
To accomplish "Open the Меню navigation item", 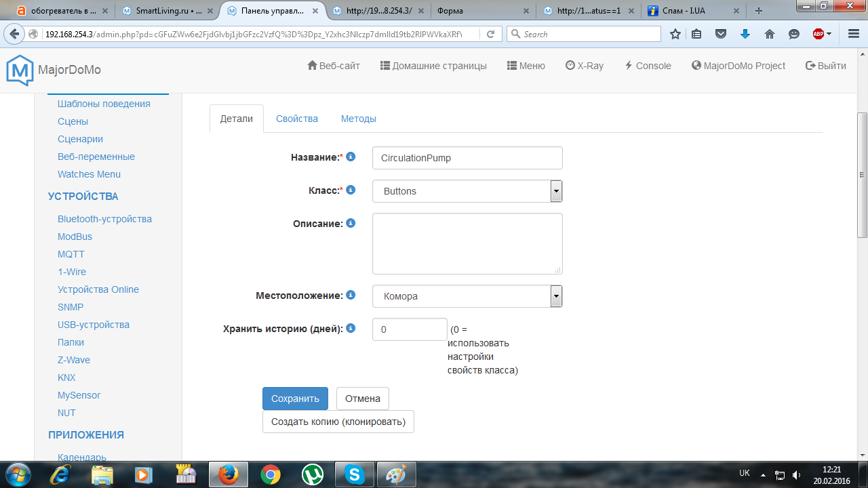I will click(526, 66).
